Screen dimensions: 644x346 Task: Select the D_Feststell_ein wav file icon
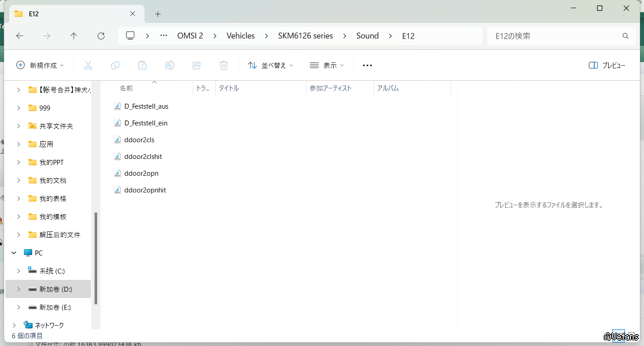[118, 123]
